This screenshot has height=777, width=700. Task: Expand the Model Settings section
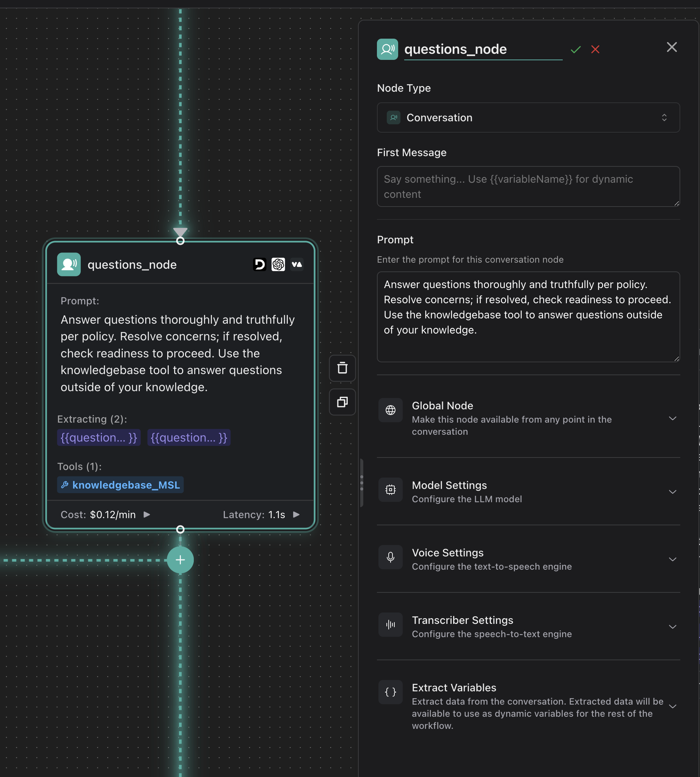pyautogui.click(x=672, y=492)
